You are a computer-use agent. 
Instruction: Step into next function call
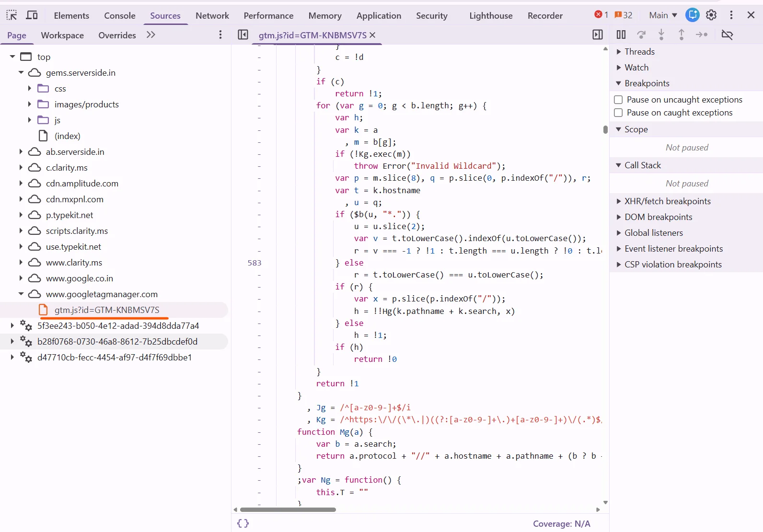pos(661,35)
